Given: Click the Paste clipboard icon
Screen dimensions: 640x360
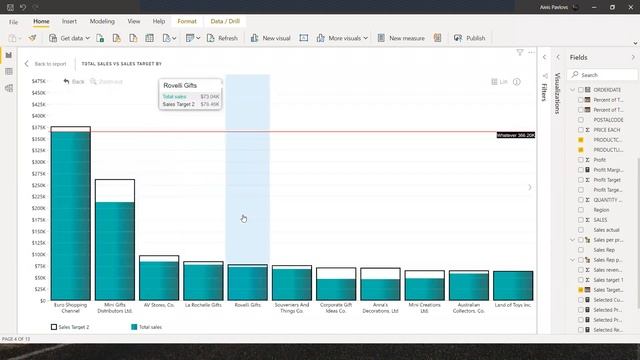Looking at the screenshot, I should tap(12, 38).
